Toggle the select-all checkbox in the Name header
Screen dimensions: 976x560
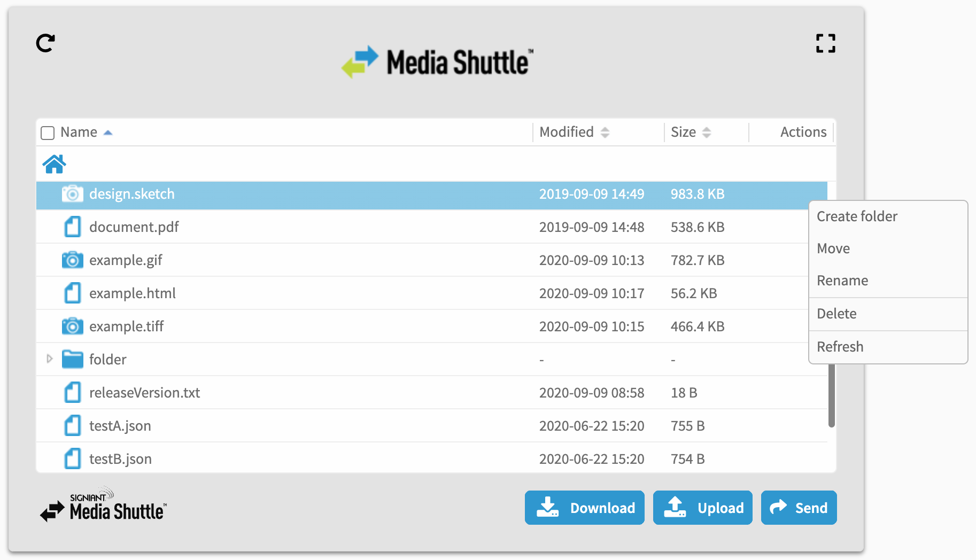[x=47, y=132]
